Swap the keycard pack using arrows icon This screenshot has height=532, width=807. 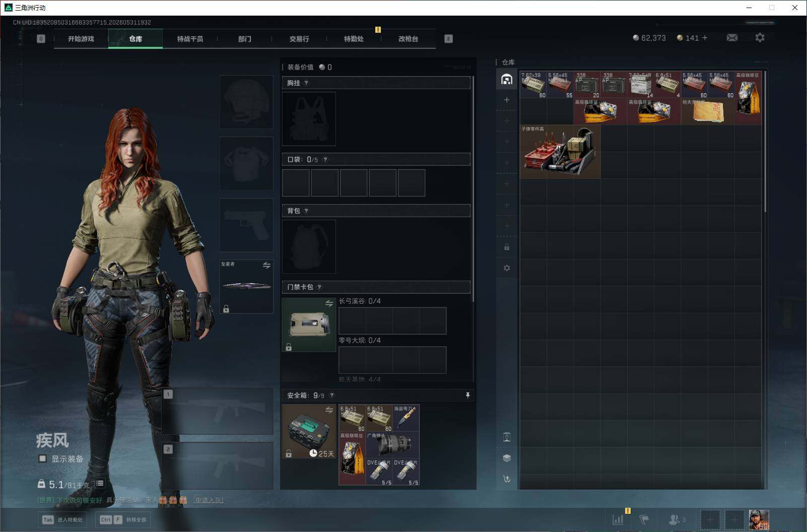pyautogui.click(x=329, y=303)
